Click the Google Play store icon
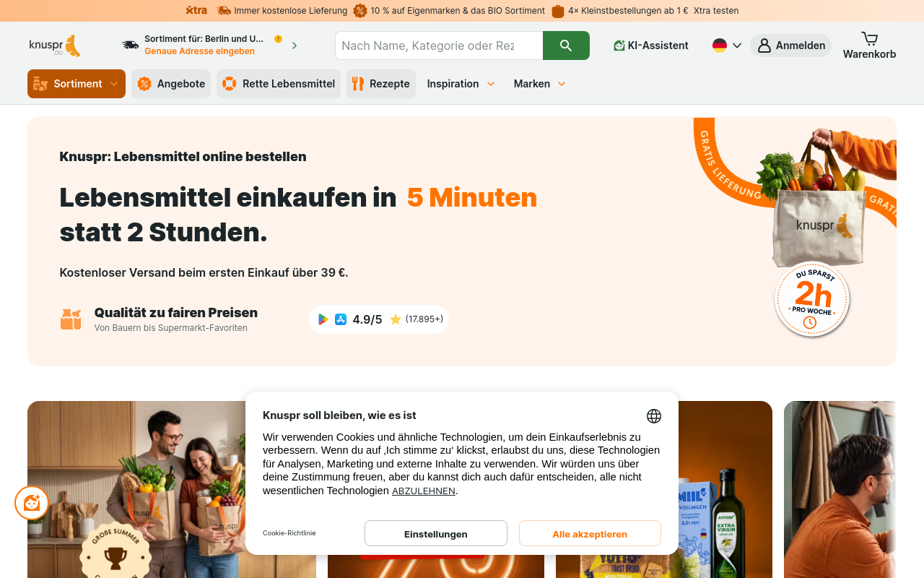Viewport: 924px width, 578px height. 323,319
